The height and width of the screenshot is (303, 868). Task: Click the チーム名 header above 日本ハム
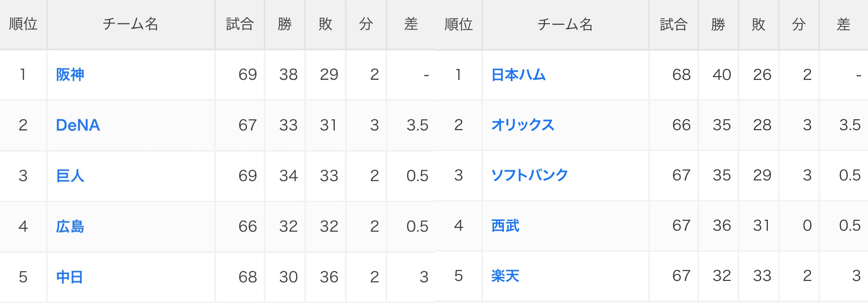click(565, 25)
